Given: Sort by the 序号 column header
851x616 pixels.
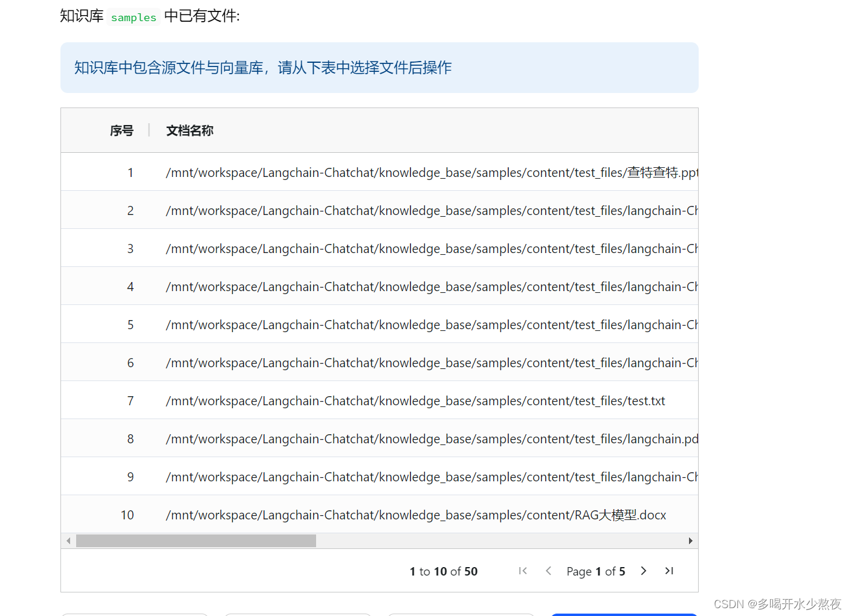Looking at the screenshot, I should 121,130.
